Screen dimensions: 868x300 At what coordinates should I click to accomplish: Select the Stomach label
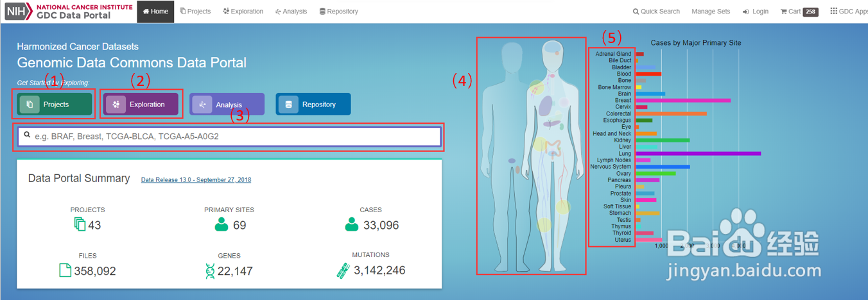(620, 213)
